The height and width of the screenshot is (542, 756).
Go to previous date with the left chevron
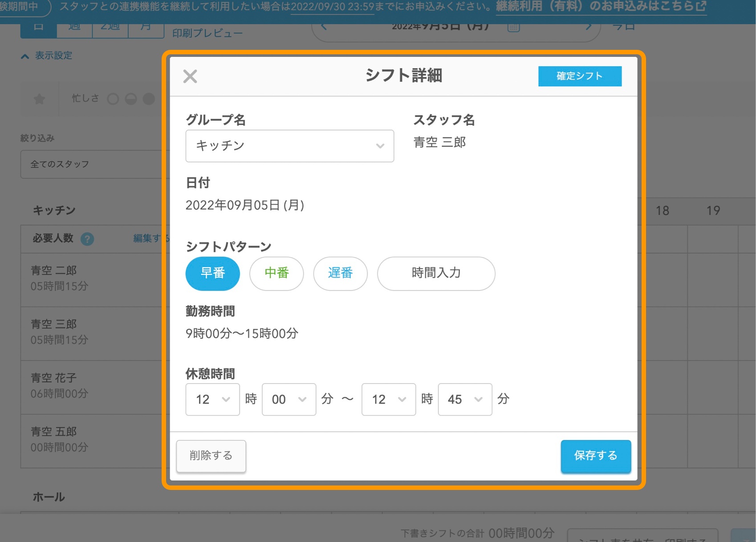tap(323, 27)
